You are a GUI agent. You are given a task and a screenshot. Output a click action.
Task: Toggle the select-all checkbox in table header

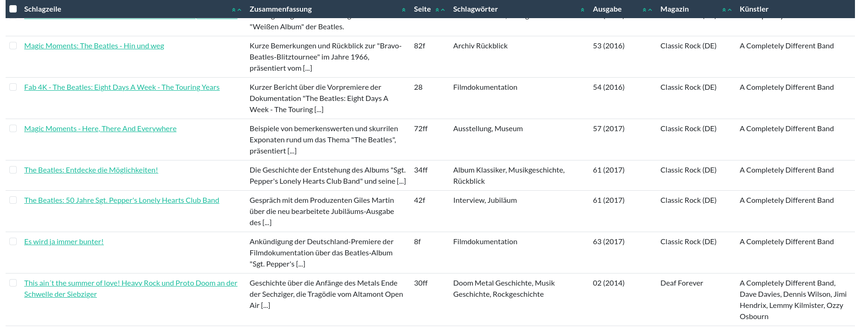click(x=13, y=9)
